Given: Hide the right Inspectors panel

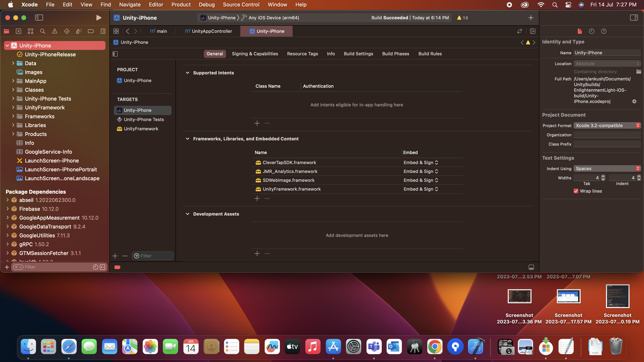Looking at the screenshot, I should [634, 18].
